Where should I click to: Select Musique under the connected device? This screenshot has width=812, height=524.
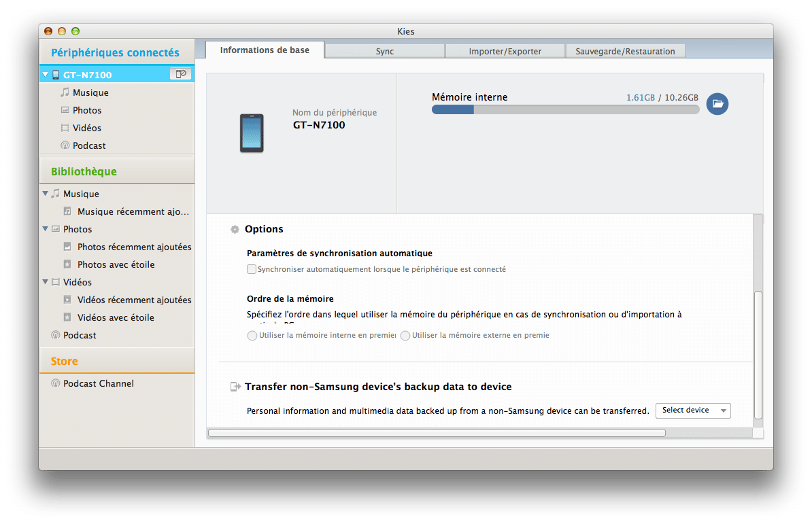90,92
